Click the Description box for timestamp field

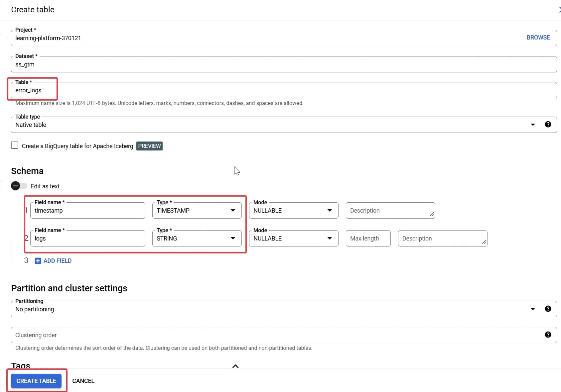(x=390, y=210)
